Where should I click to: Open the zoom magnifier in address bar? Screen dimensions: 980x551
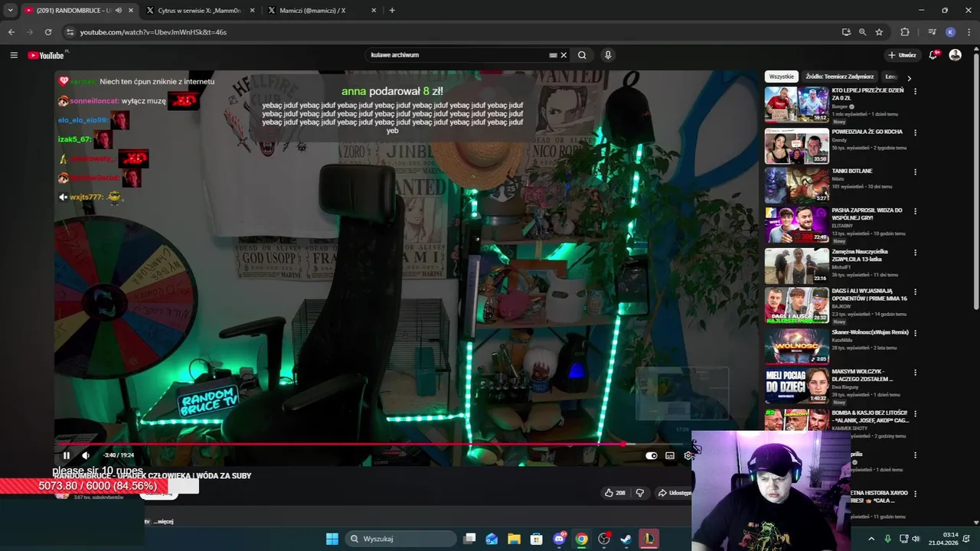(862, 32)
